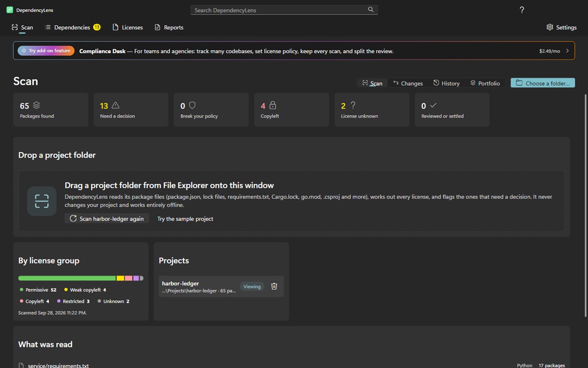
Task: Focus the Search DependencyLens field
Action: tap(284, 10)
